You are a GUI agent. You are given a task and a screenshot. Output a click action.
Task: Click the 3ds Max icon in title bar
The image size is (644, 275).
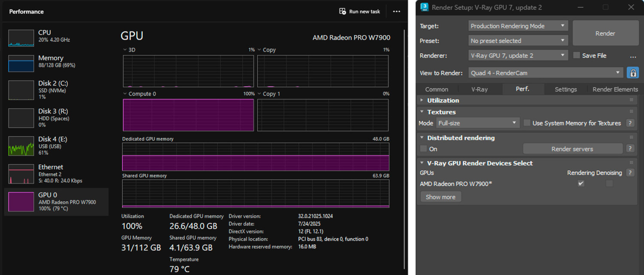[x=424, y=7]
